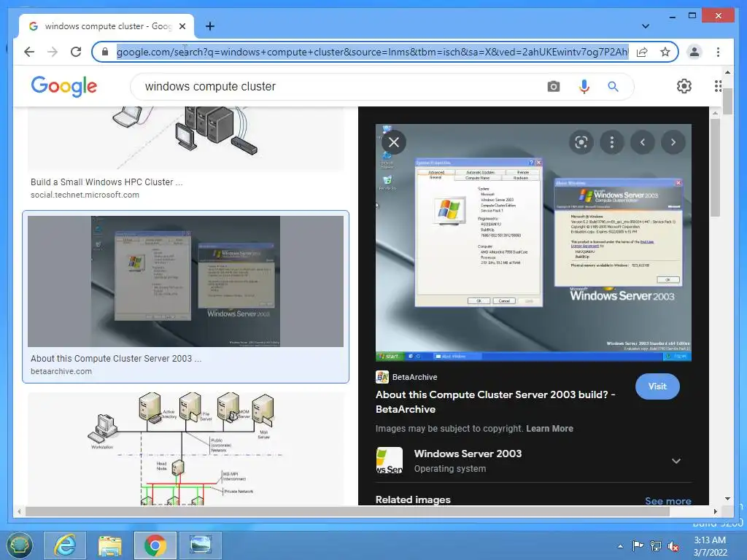
Task: Open the network cluster diagram thumbnail
Action: [185, 448]
